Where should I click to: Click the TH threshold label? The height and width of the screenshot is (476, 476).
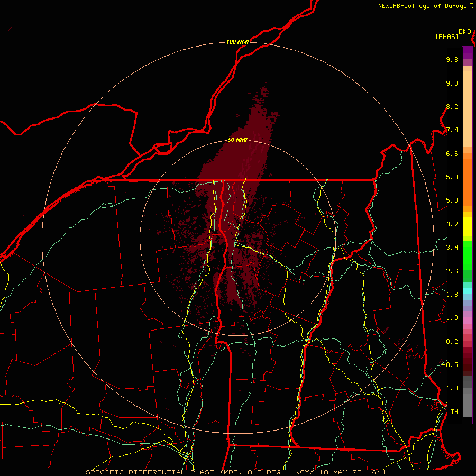point(454,411)
